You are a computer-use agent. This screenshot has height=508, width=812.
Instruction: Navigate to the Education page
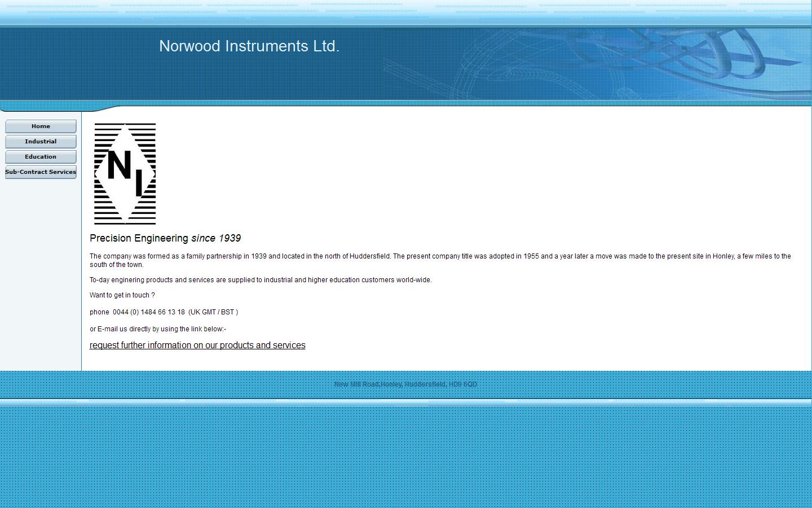click(40, 156)
